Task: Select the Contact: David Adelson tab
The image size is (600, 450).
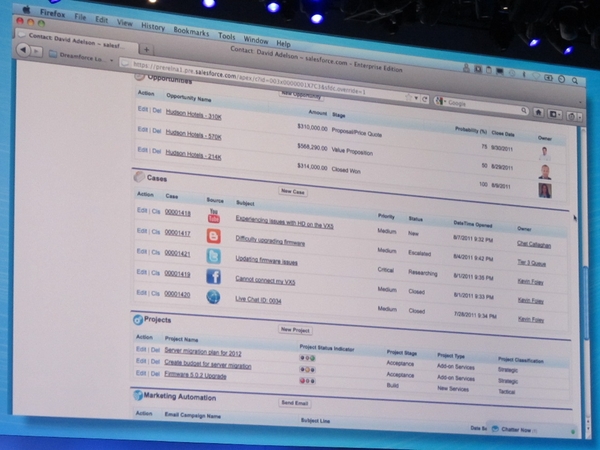Action: coord(77,41)
